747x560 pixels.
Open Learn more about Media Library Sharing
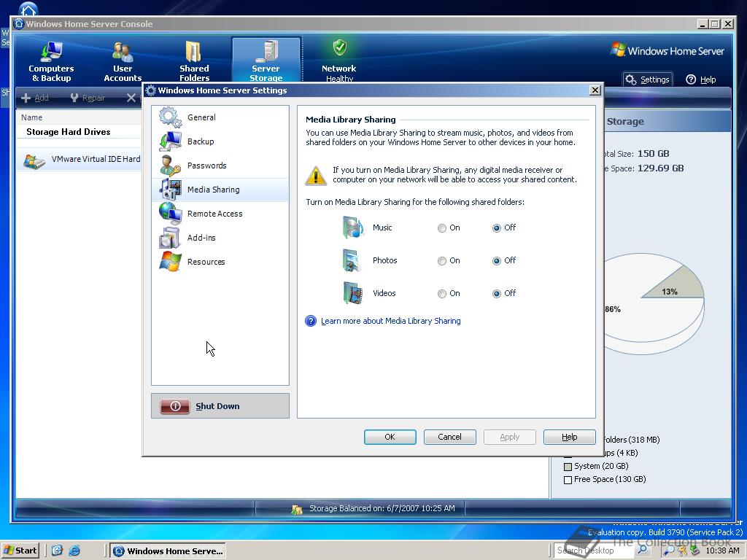click(391, 321)
